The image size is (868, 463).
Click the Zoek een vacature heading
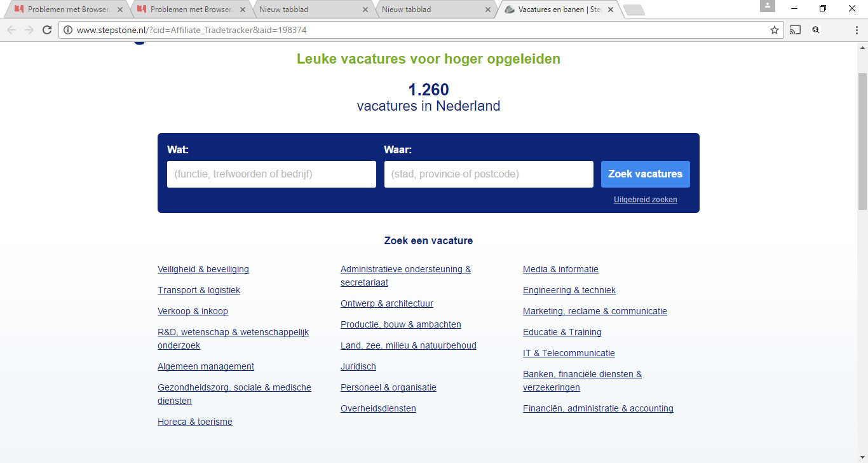pyautogui.click(x=428, y=240)
